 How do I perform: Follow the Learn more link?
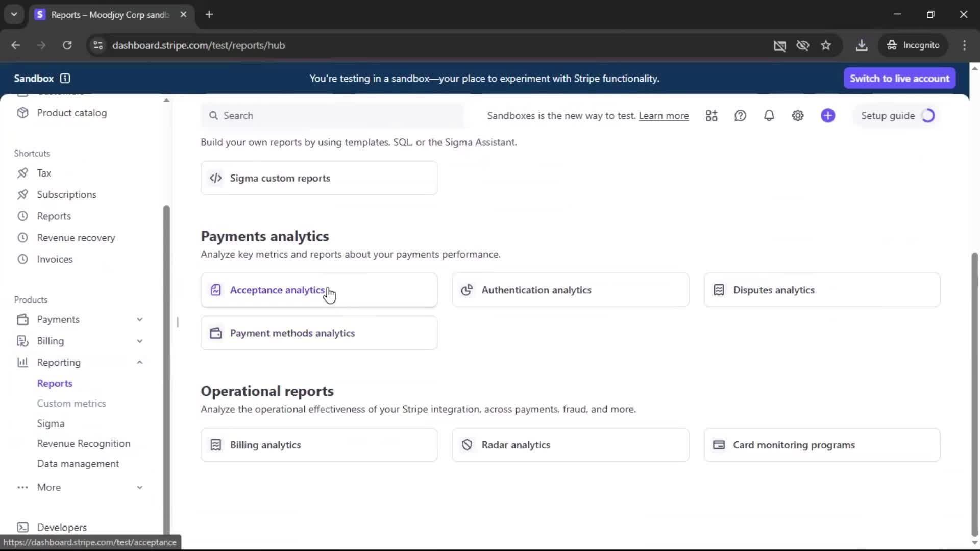(664, 116)
